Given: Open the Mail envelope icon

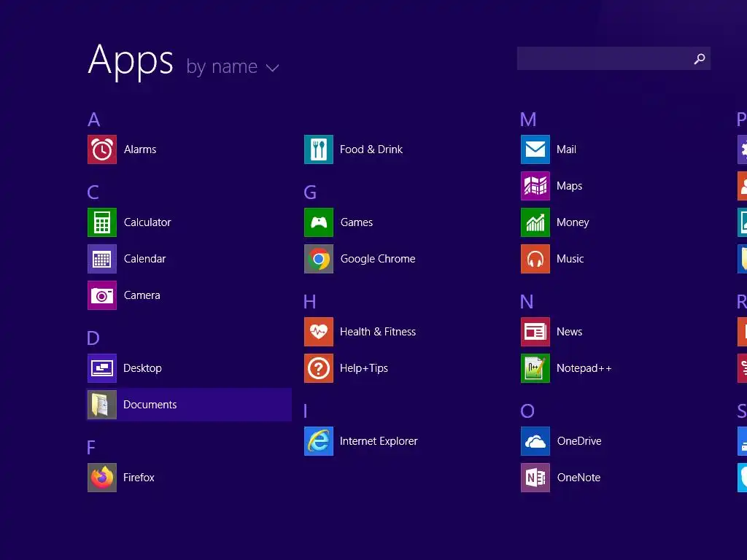Looking at the screenshot, I should (535, 149).
